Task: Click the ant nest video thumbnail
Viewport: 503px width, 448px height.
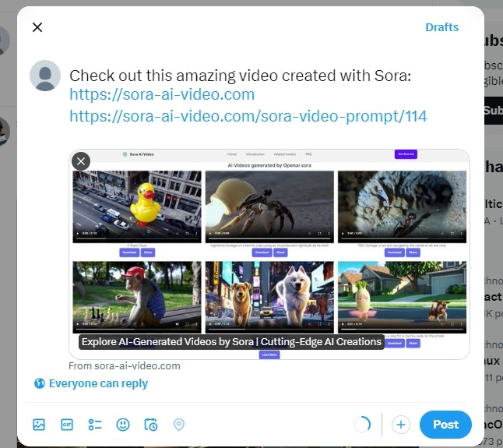Action: pyautogui.click(x=402, y=206)
